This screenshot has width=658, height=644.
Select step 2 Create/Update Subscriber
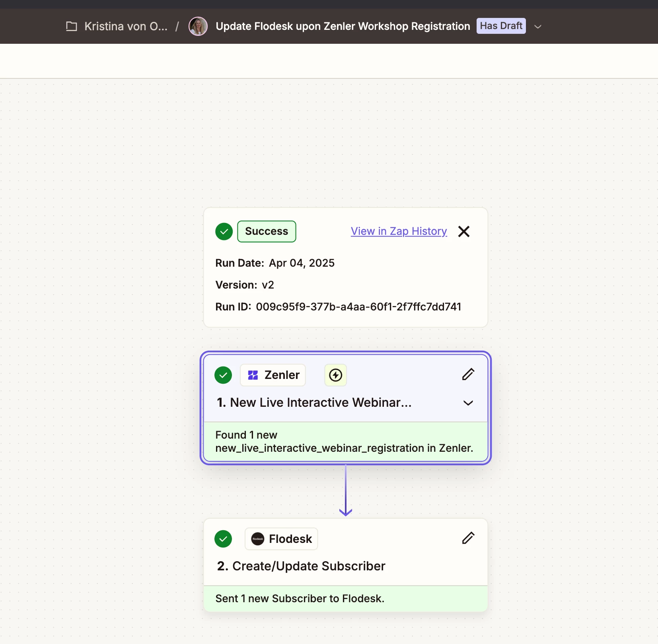[x=301, y=566]
